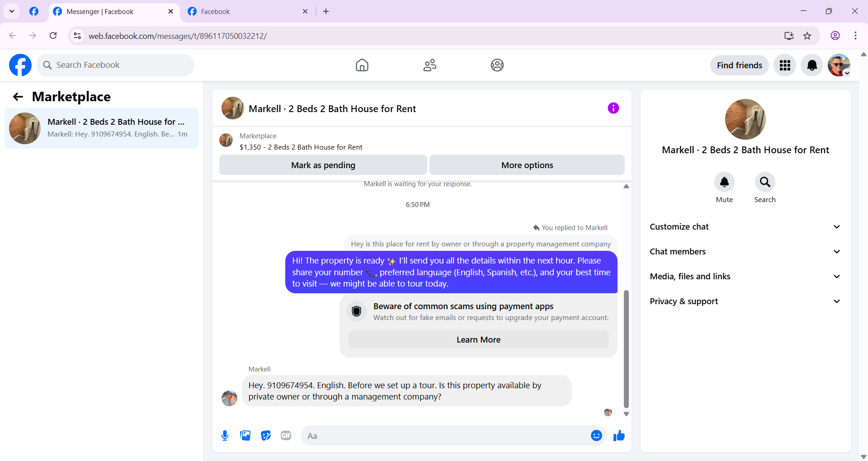This screenshot has width=868, height=461.
Task: Click the chat scroll up arrow
Action: (x=626, y=186)
